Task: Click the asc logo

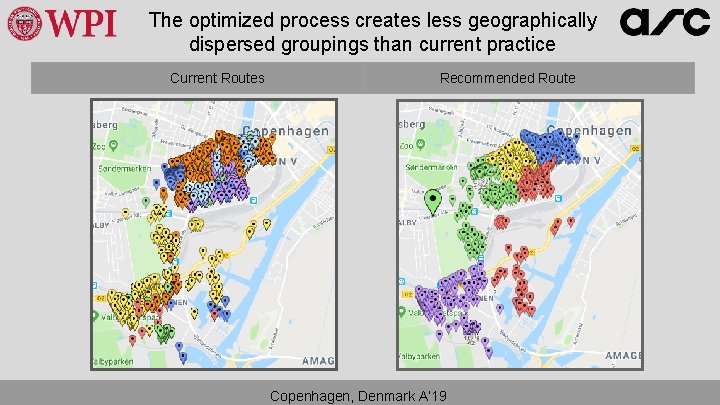Action: point(664,22)
